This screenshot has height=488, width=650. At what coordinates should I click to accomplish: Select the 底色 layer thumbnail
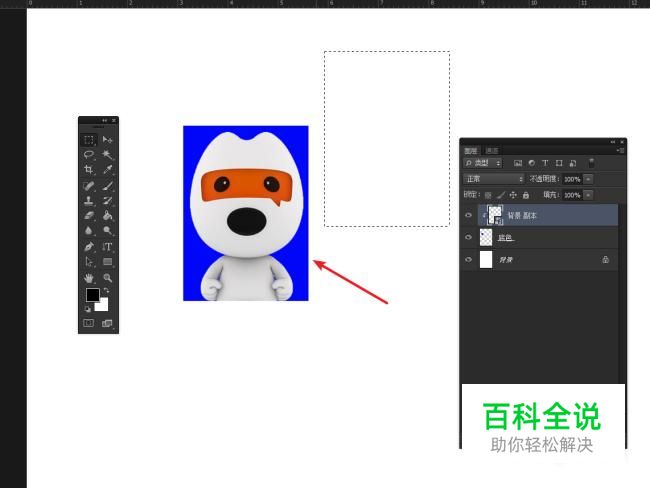point(487,238)
